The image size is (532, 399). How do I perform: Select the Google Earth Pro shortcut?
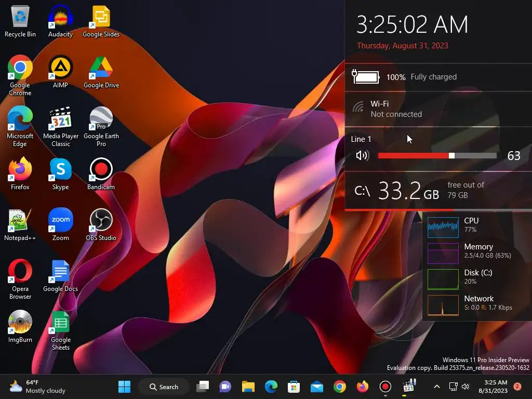pos(101,126)
